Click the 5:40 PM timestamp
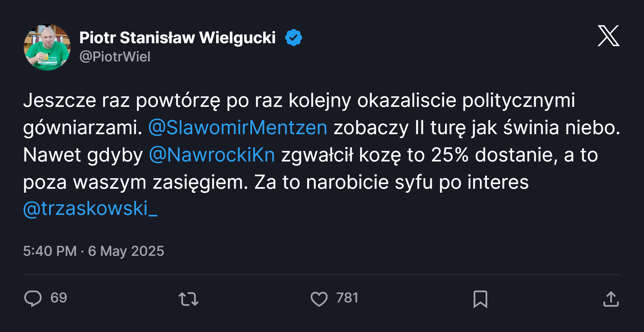Viewport: 644px width, 332px height. [x=50, y=251]
